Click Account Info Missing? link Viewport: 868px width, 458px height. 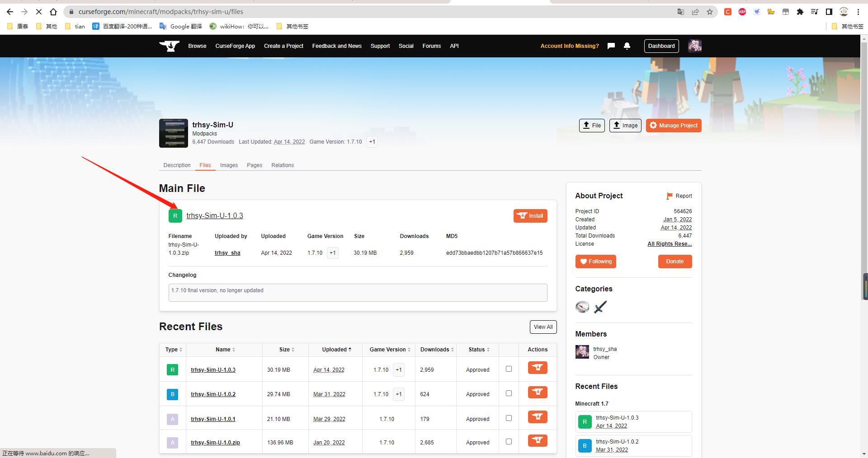coord(570,46)
